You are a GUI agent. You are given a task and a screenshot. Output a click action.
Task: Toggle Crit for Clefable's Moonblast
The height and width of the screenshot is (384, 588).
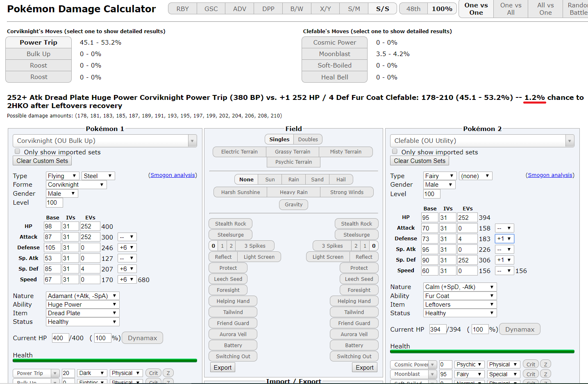(531, 374)
